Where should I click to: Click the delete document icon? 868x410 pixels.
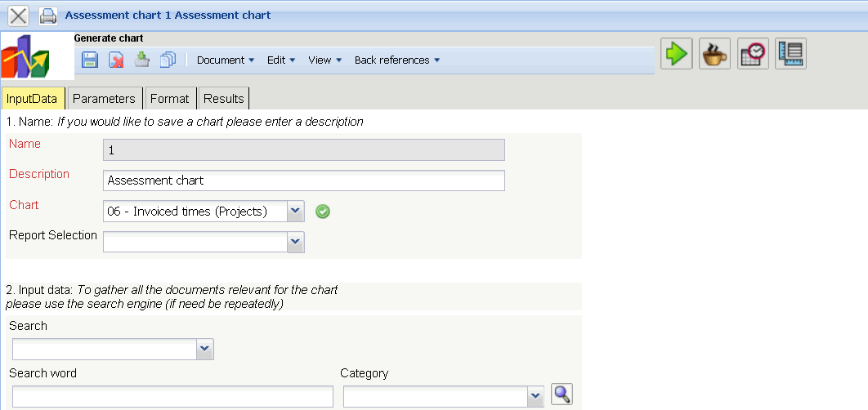[116, 60]
